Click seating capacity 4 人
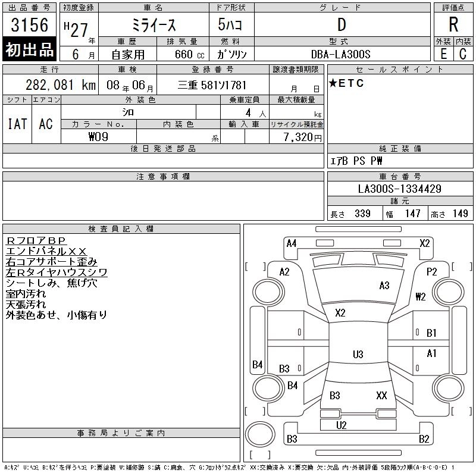 pos(255,113)
